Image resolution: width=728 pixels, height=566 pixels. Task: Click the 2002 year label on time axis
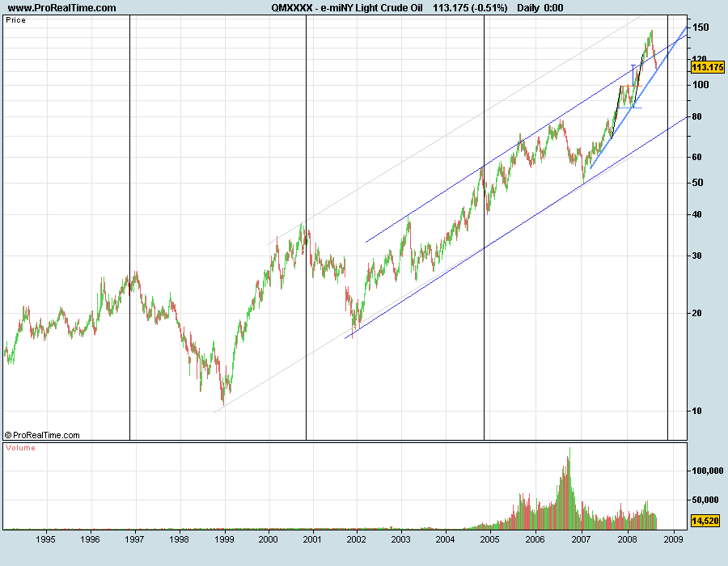(357, 539)
